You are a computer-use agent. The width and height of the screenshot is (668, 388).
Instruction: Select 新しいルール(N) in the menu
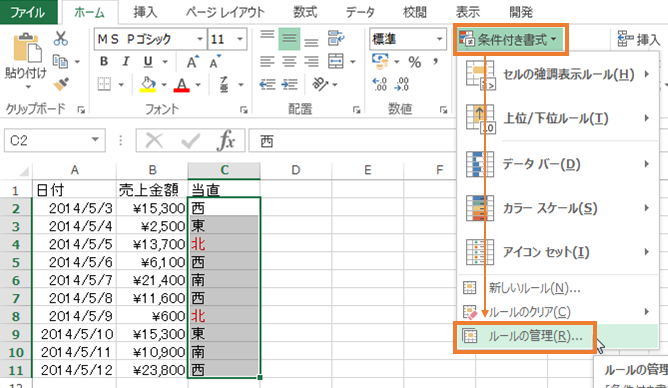tap(522, 288)
